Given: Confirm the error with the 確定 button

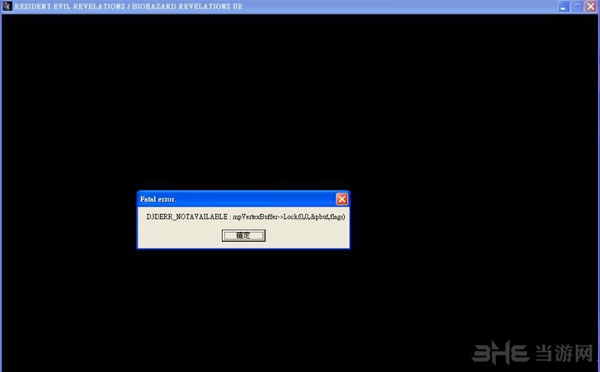Looking at the screenshot, I should pos(243,235).
